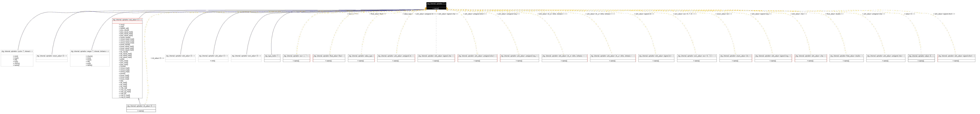Open the optraits< sint_value< signed char > > node
The height and width of the screenshot is (114, 980).
[x=436, y=58]
